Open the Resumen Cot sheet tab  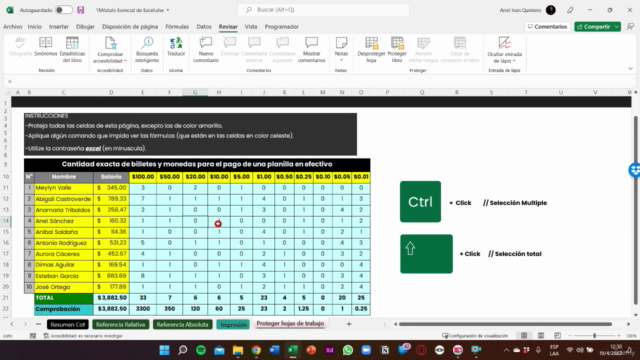pos(68,324)
